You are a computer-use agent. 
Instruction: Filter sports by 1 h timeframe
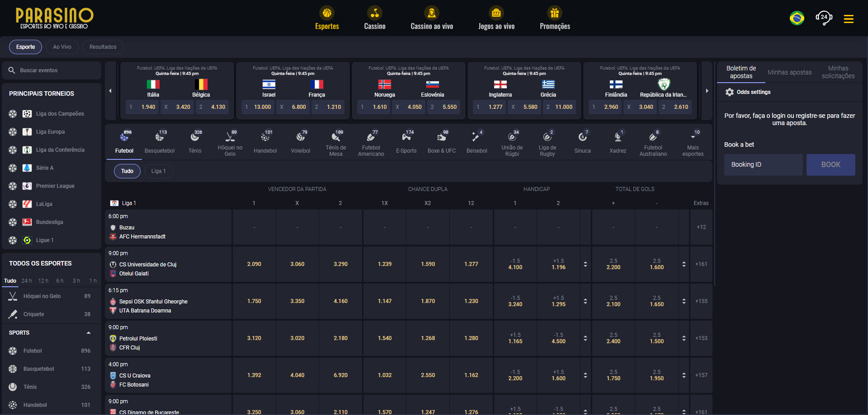(x=93, y=281)
